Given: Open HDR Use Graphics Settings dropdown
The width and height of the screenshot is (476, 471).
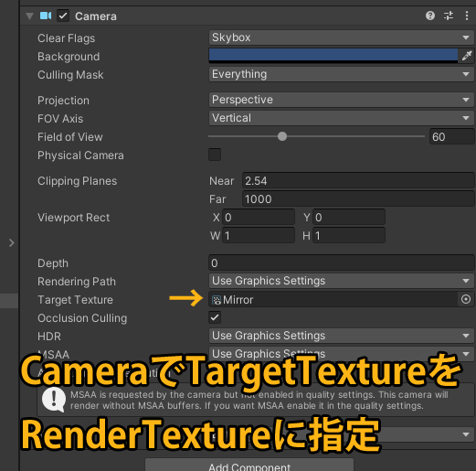Looking at the screenshot, I should (x=341, y=336).
